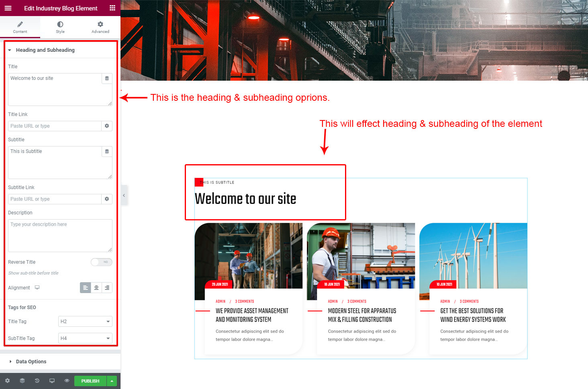This screenshot has height=389, width=588.
Task: Toggle the Reverse Title switch
Action: tap(101, 262)
